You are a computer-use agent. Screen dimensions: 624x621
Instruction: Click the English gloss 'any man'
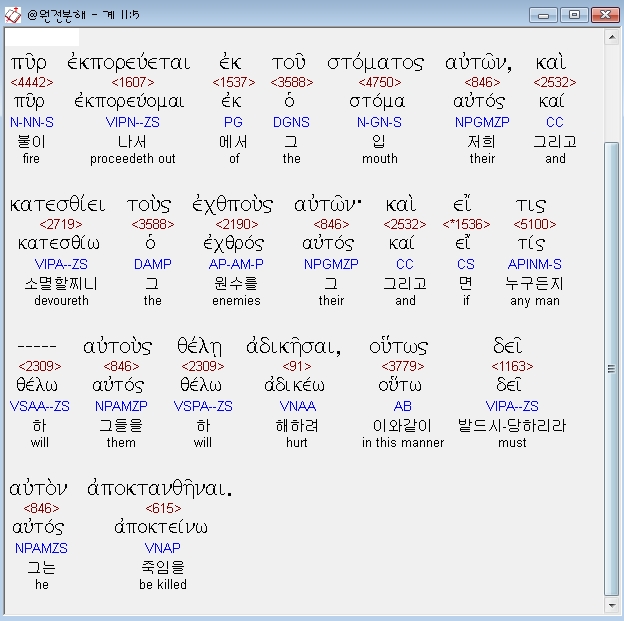[535, 301]
